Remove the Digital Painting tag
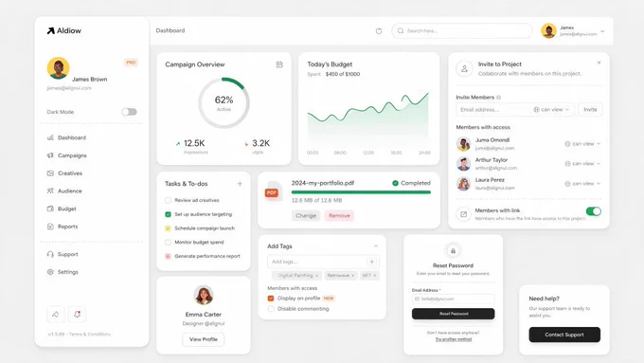The image size is (644, 363). point(316,276)
